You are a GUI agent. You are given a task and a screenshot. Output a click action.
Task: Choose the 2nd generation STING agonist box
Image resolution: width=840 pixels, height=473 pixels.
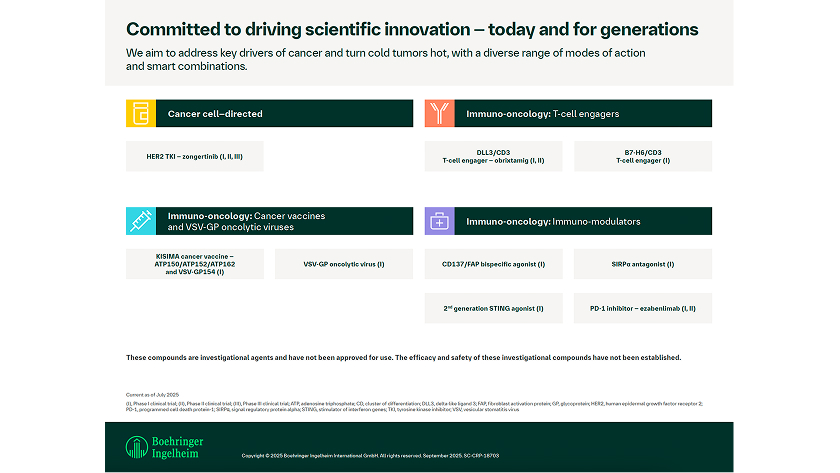click(x=494, y=308)
